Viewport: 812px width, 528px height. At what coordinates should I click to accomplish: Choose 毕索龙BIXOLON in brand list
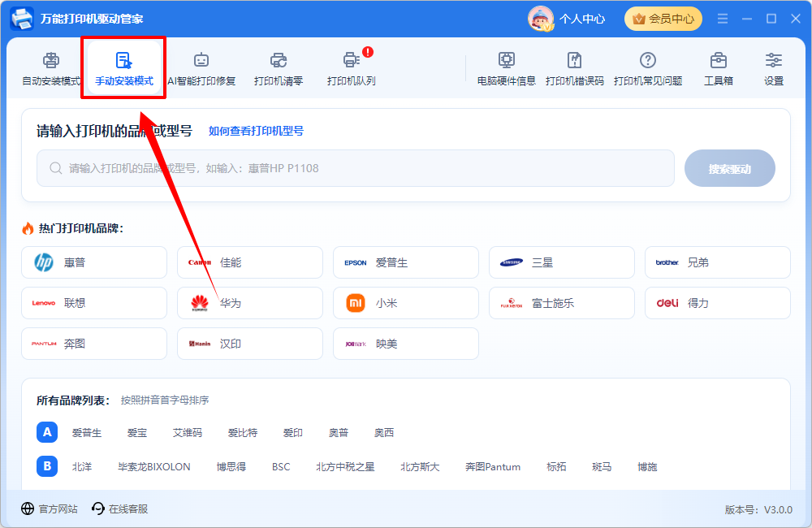point(154,467)
